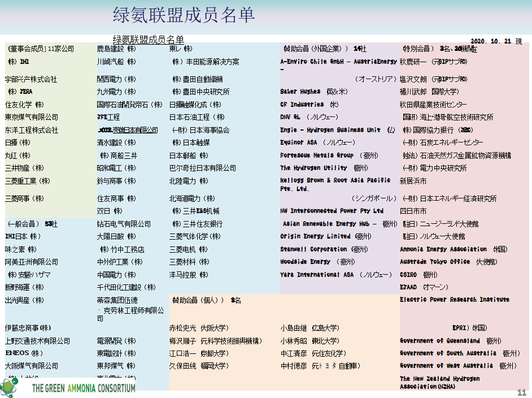Select Government of West Australia entry
Screen dimensions: 532x398
[x=446, y=366]
